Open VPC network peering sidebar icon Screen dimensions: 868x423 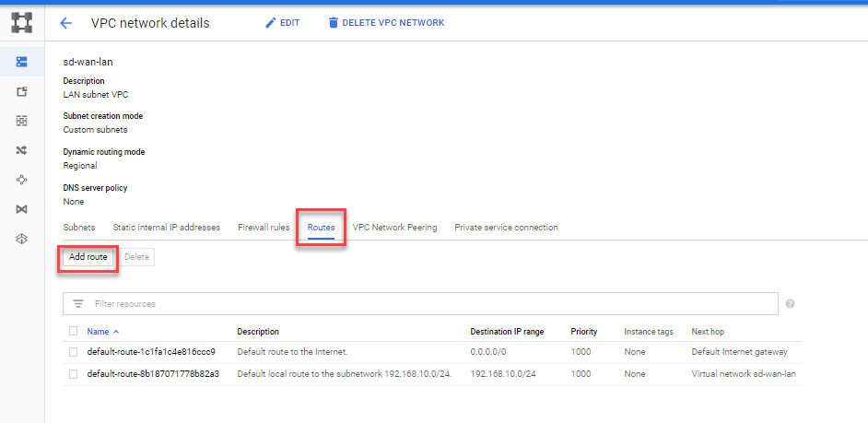point(21,180)
